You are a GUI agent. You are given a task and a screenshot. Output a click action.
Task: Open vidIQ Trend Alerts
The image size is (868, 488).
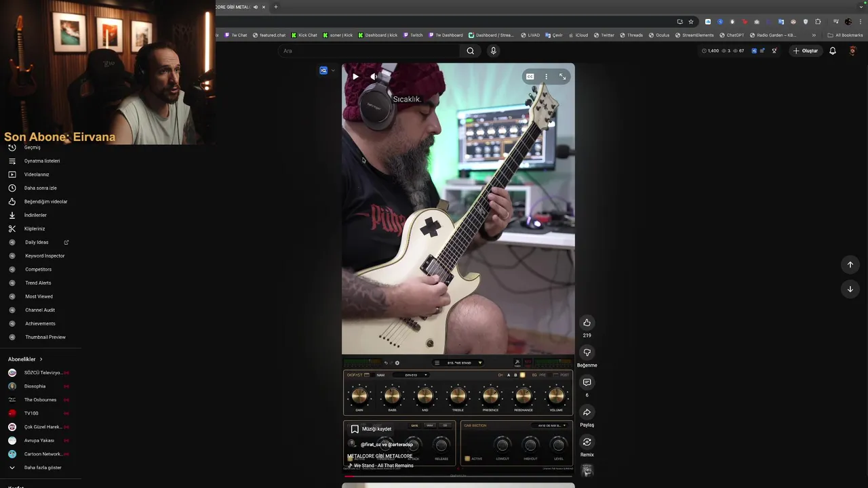click(x=41, y=283)
